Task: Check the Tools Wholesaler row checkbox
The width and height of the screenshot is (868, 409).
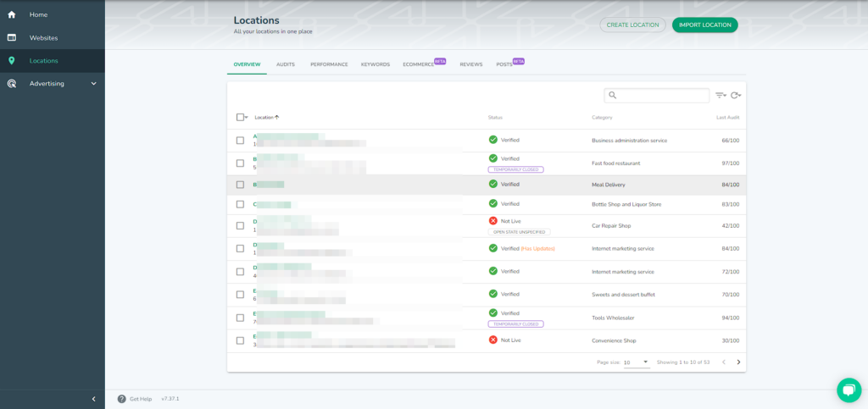Action: coord(240,318)
